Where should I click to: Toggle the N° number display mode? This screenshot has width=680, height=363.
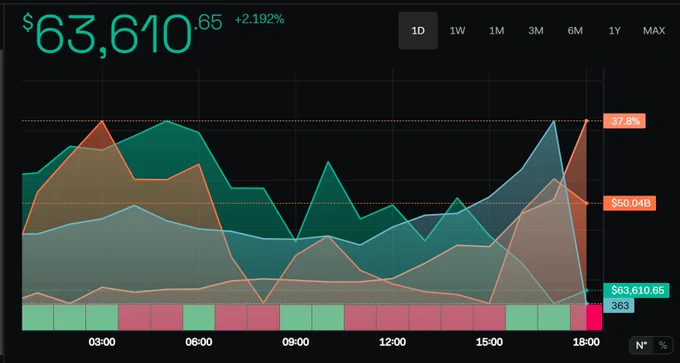point(641,345)
